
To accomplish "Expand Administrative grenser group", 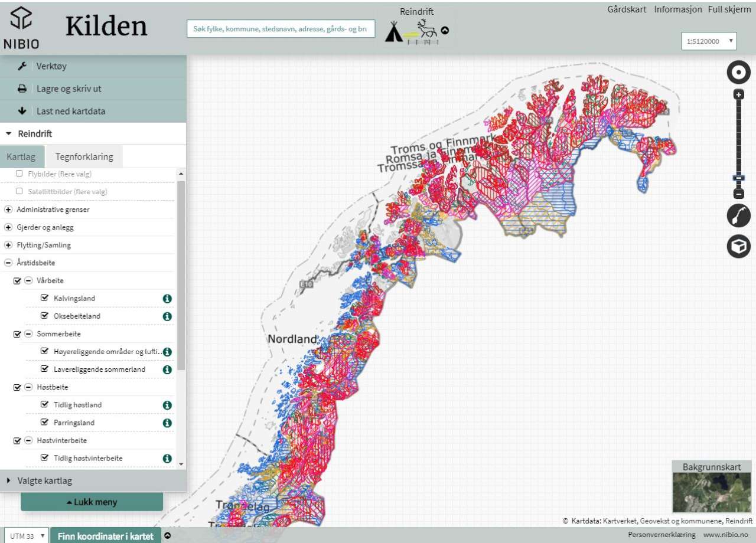I will 8,210.
